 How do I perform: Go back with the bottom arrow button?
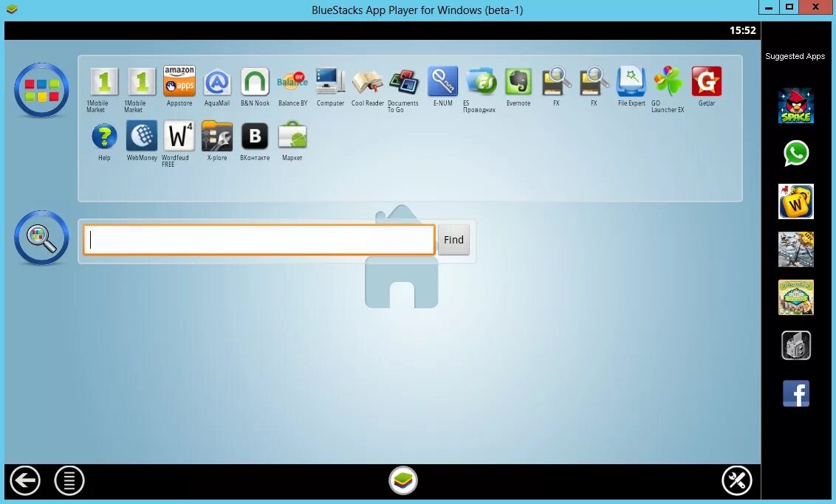(25, 480)
